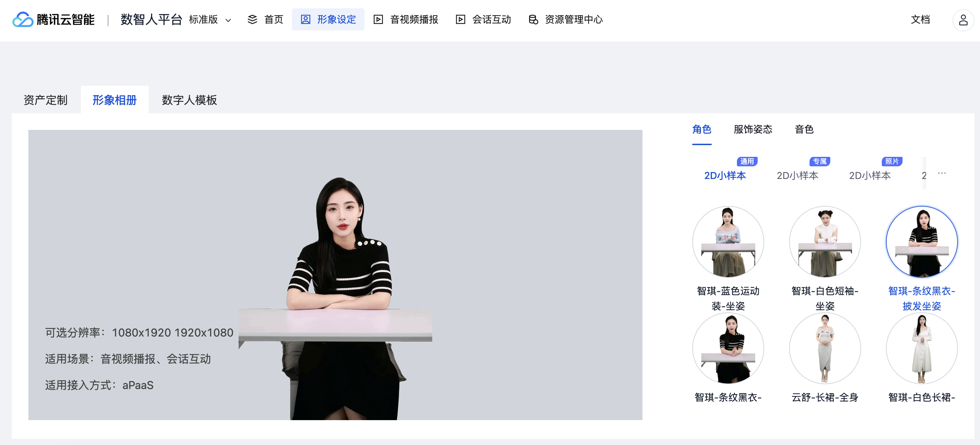980x445 pixels.
Task: Open the 音色 tab
Action: pos(804,129)
